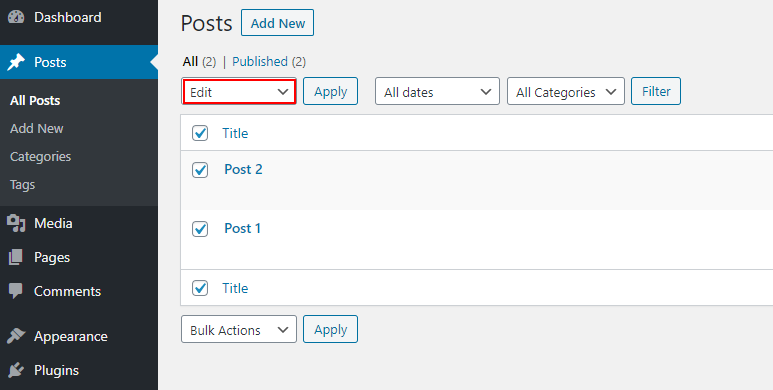Click the bottom Apply button

[330, 329]
